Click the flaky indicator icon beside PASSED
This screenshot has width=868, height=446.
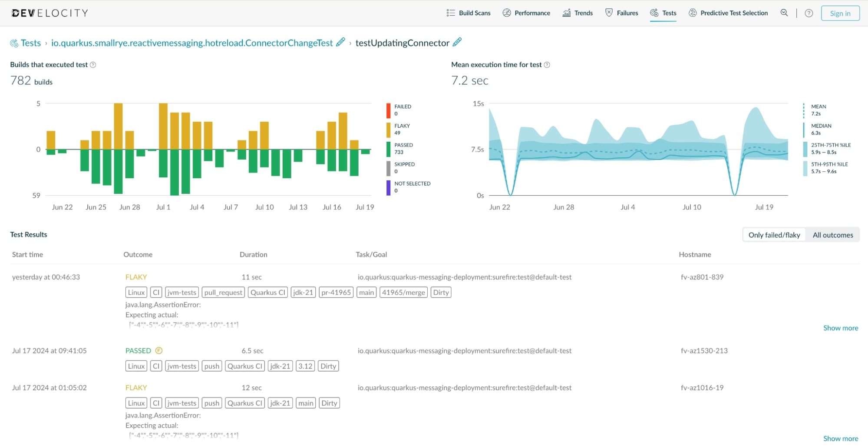[x=159, y=350]
